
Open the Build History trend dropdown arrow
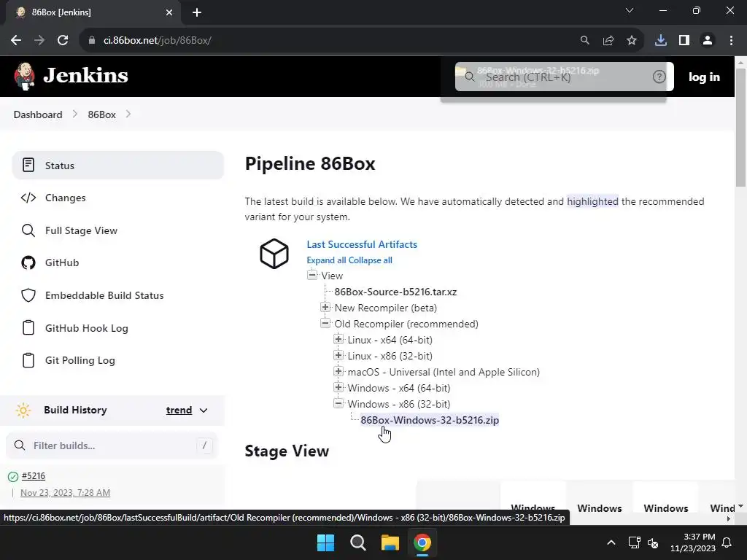click(204, 411)
